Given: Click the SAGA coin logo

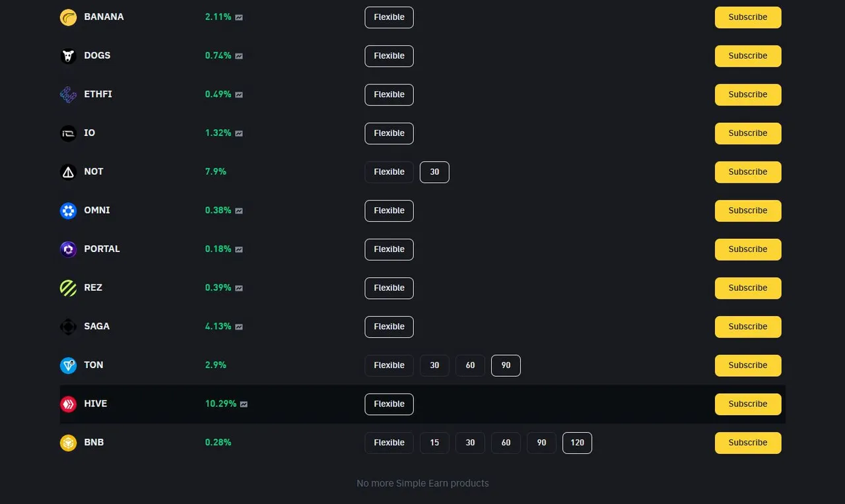Looking at the screenshot, I should [69, 327].
